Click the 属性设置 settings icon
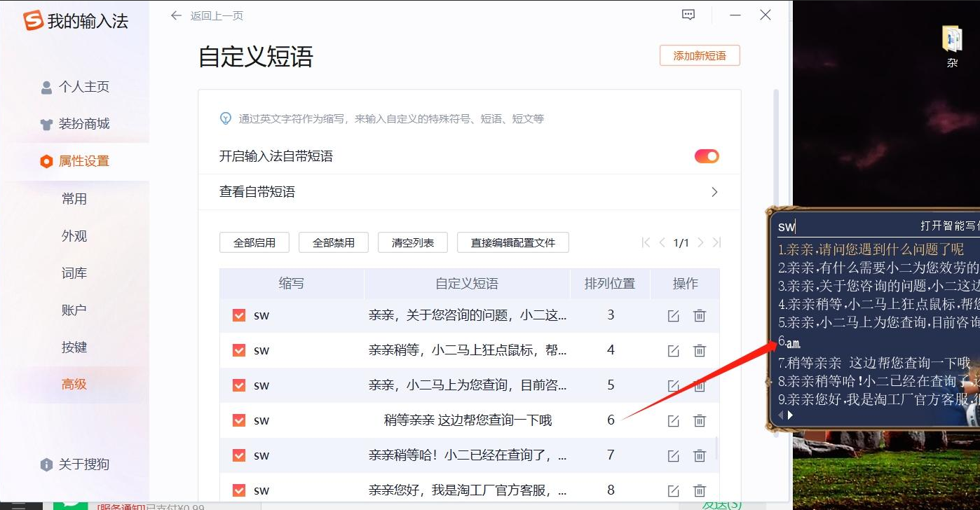Image resolution: width=980 pixels, height=510 pixels. point(45,160)
